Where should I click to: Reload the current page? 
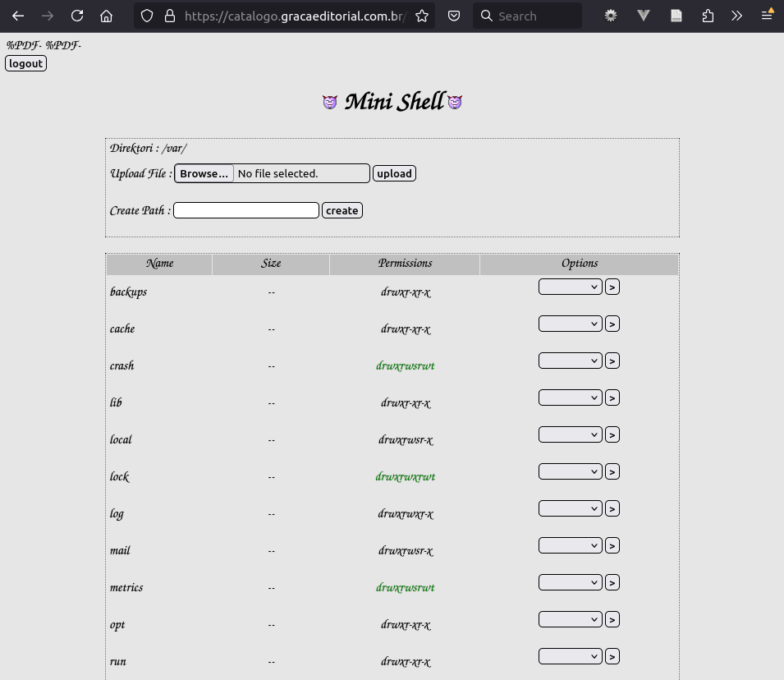[77, 16]
